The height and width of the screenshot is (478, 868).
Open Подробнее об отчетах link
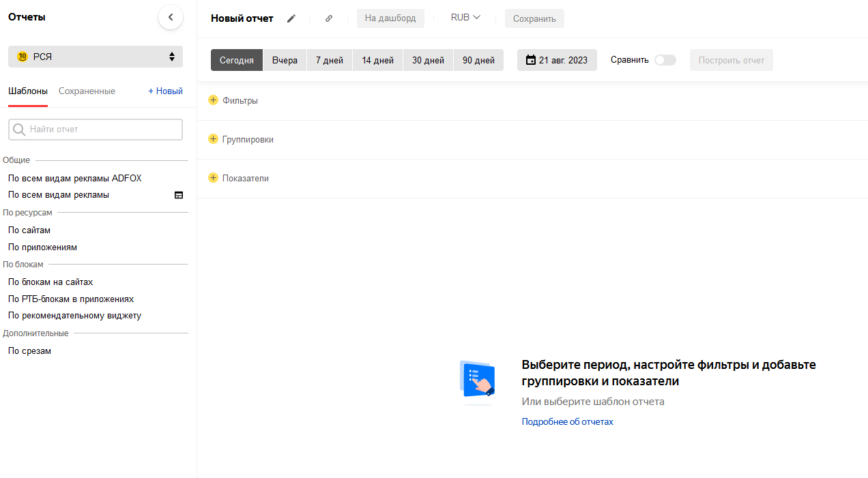567,422
